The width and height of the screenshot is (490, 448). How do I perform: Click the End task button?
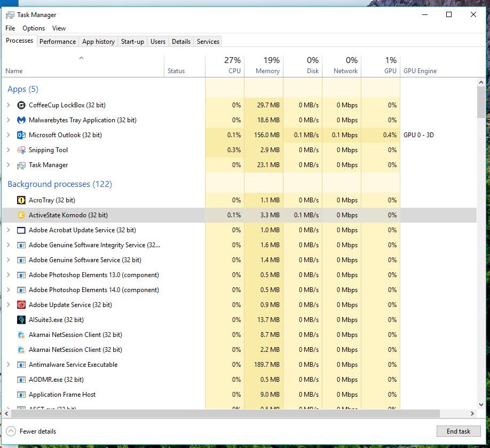pyautogui.click(x=458, y=431)
